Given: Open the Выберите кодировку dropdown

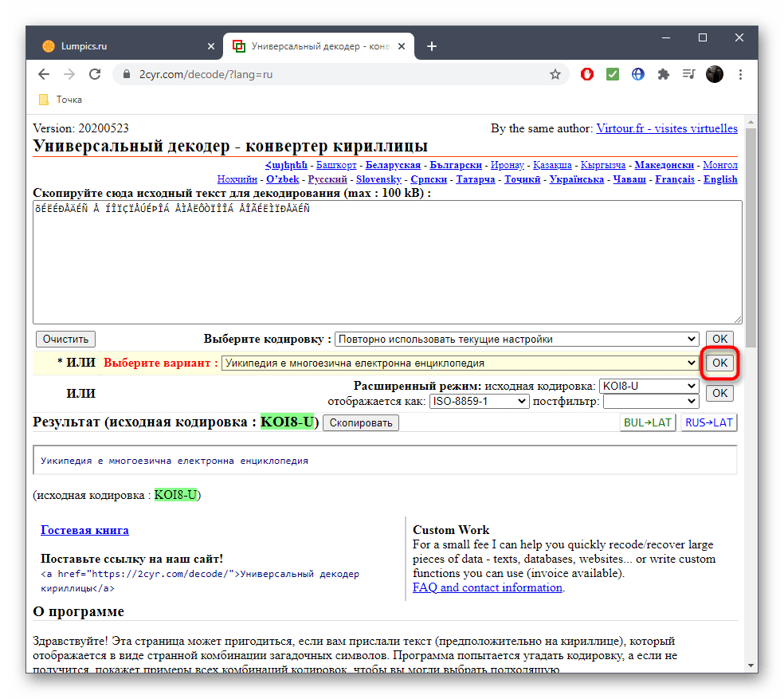Looking at the screenshot, I should pos(516,340).
